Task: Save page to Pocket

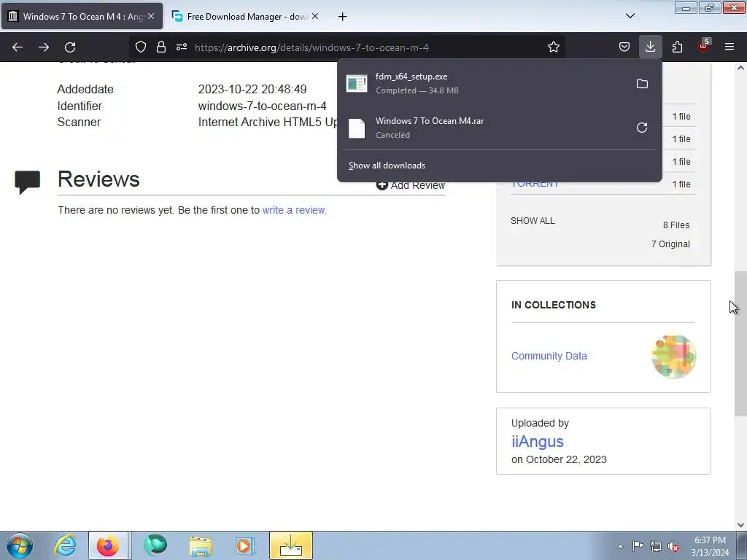Action: pyautogui.click(x=624, y=47)
